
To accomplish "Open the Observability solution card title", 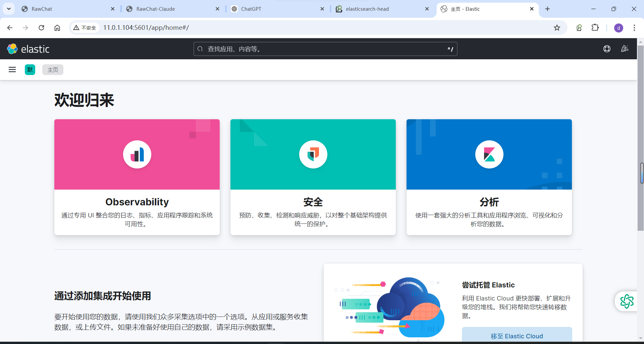I will coord(137,202).
